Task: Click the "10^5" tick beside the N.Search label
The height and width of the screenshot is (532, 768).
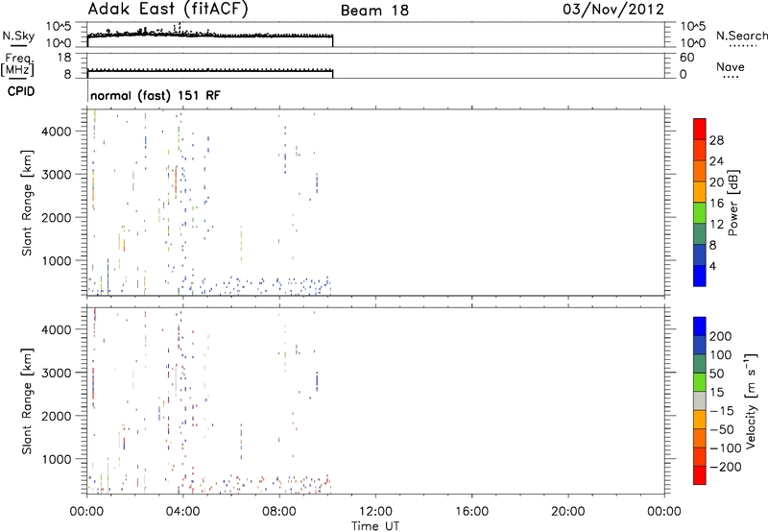Action: tap(693, 26)
